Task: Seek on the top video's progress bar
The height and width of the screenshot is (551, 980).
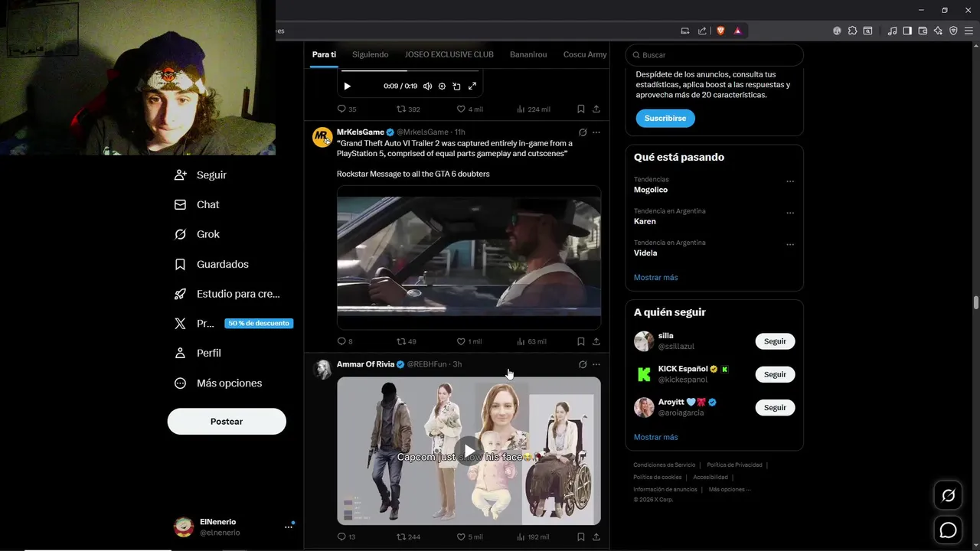Action: click(410, 70)
